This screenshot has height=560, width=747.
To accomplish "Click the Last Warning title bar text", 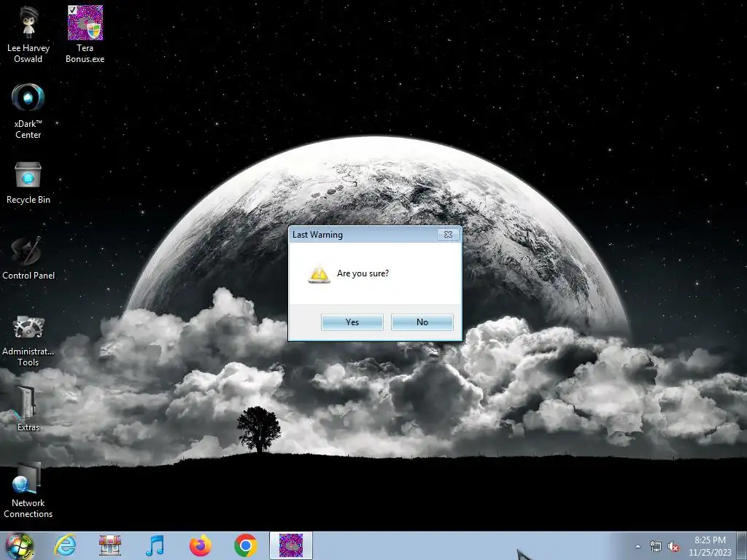I will click(317, 235).
